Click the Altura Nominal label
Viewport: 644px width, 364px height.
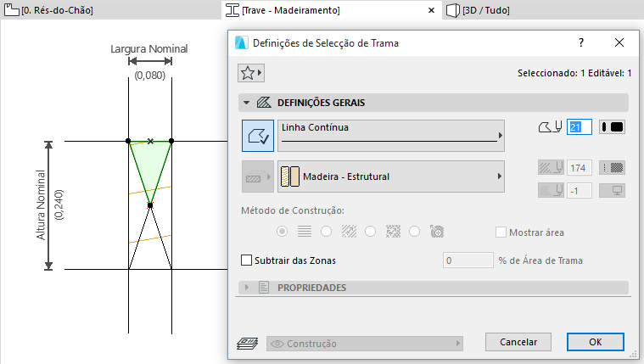(40, 205)
